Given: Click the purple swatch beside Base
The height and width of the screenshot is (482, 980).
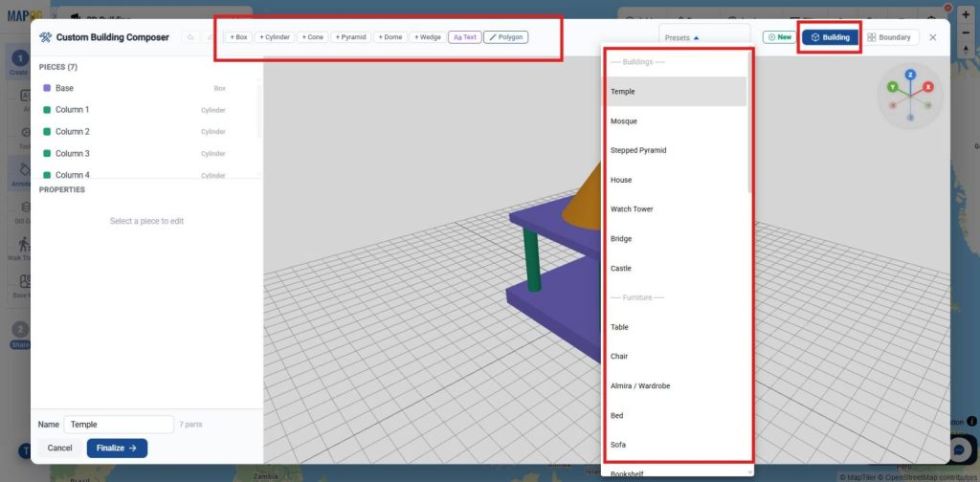Looking at the screenshot, I should click(x=47, y=88).
